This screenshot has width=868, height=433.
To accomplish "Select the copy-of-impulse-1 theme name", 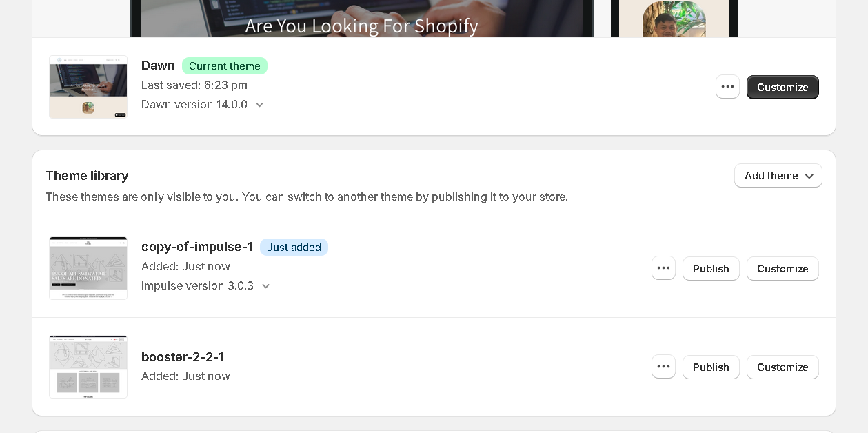I will [197, 247].
